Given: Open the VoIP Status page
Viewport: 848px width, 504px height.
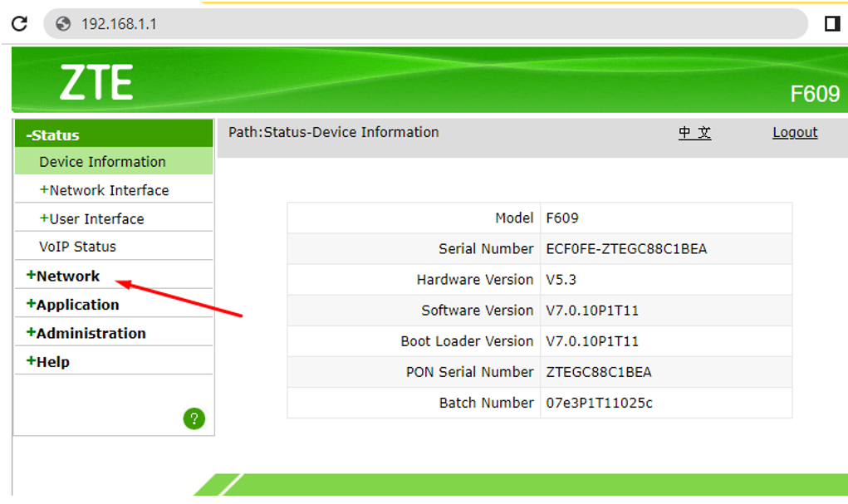Looking at the screenshot, I should click(78, 246).
